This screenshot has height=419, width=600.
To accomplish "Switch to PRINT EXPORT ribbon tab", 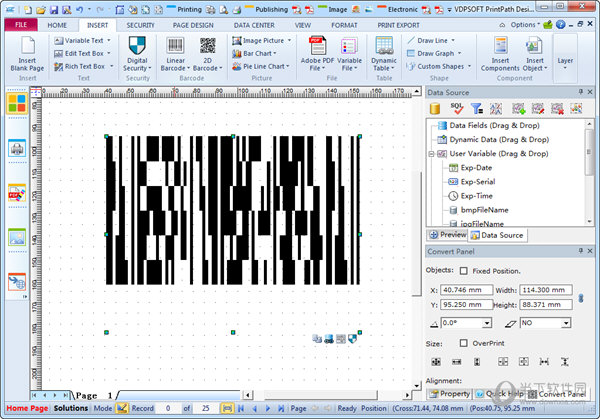I will (x=398, y=25).
